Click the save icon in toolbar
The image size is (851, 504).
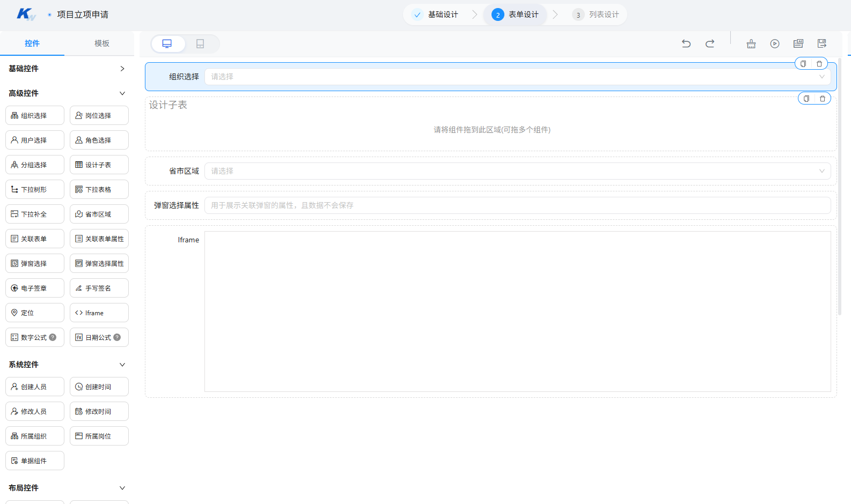tap(822, 43)
